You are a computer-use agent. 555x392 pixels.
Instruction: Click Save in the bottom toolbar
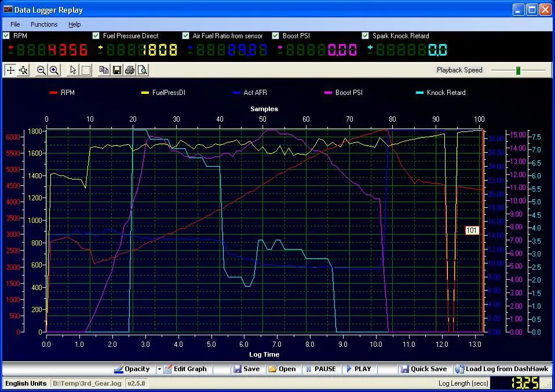(x=247, y=369)
